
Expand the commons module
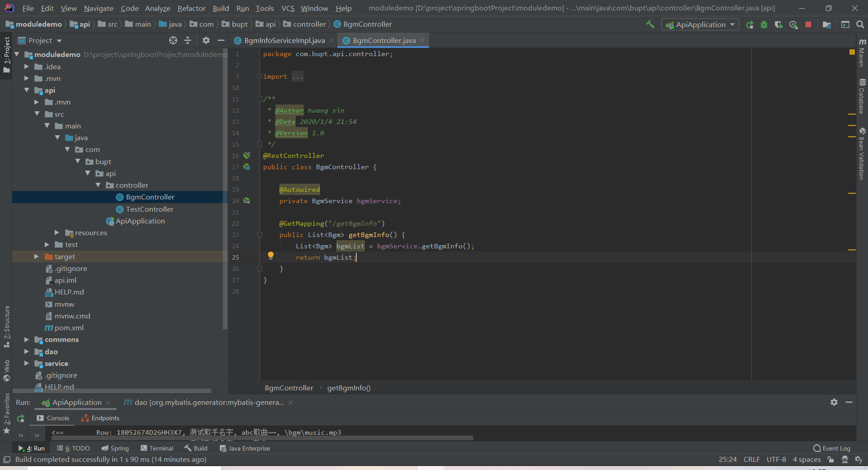(x=27, y=339)
